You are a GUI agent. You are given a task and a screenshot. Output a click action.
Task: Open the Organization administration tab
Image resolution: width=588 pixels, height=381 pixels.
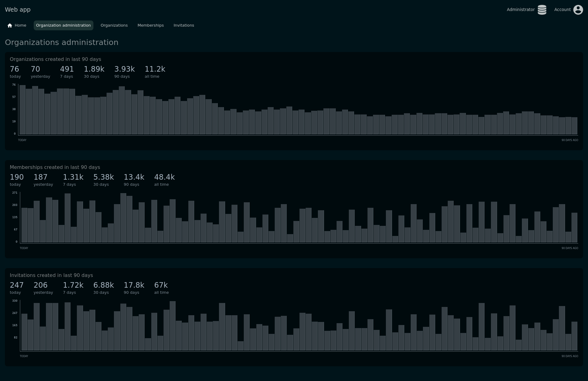pyautogui.click(x=63, y=25)
